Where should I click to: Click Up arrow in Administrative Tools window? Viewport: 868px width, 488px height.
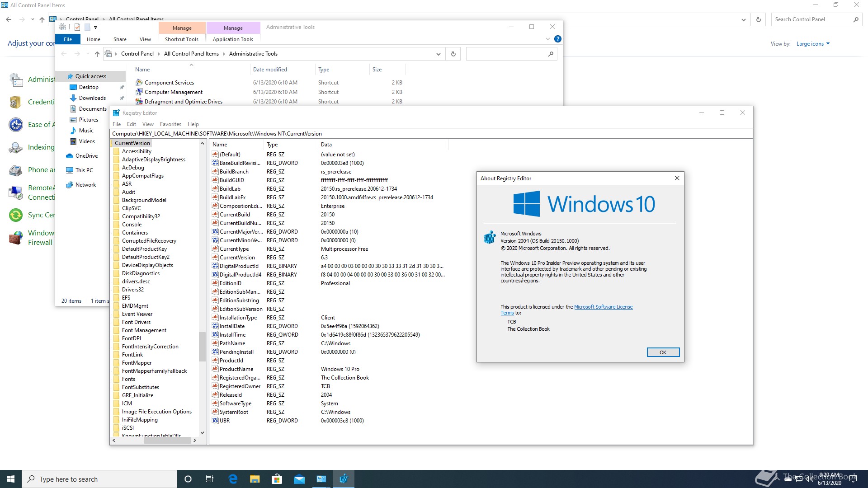point(97,54)
